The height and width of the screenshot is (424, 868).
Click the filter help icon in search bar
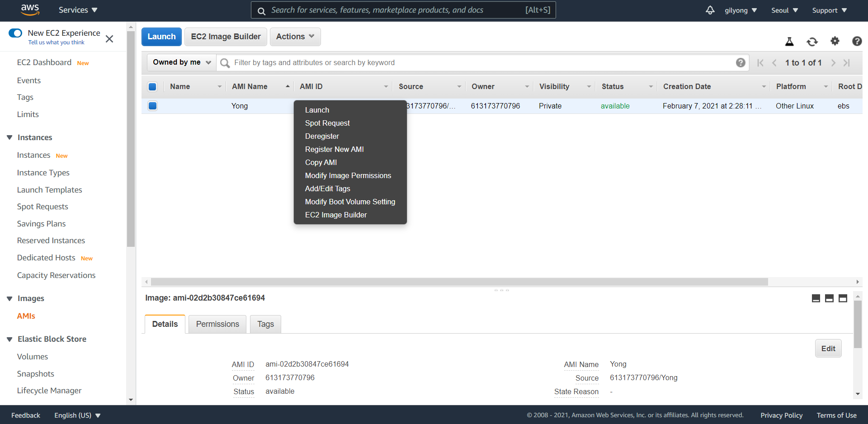(x=741, y=63)
